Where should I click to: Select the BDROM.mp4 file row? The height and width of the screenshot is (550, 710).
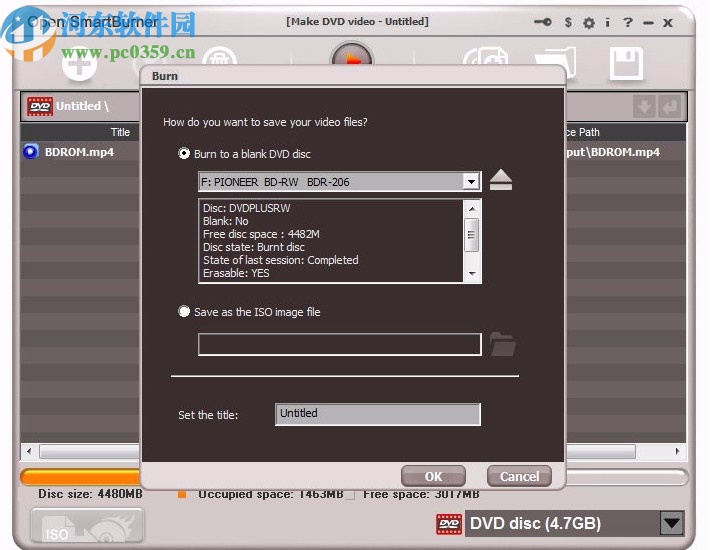point(80,152)
